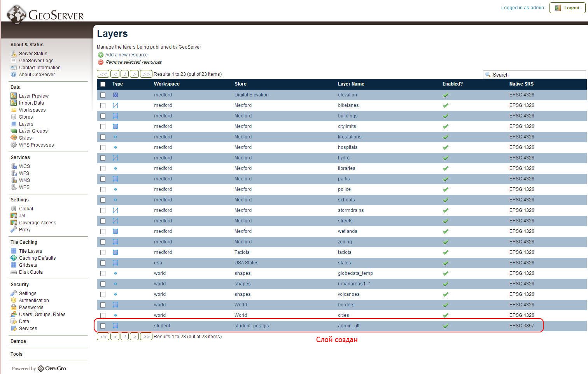Viewport: 588px width, 374px height.
Task: Sort table by Workspace column header
Action: 166,84
